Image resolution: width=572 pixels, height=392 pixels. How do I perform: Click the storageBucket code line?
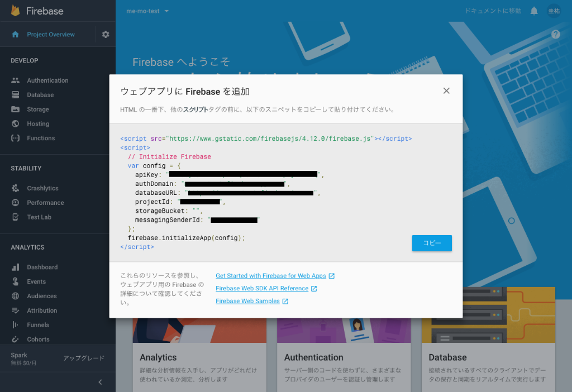tap(169, 211)
